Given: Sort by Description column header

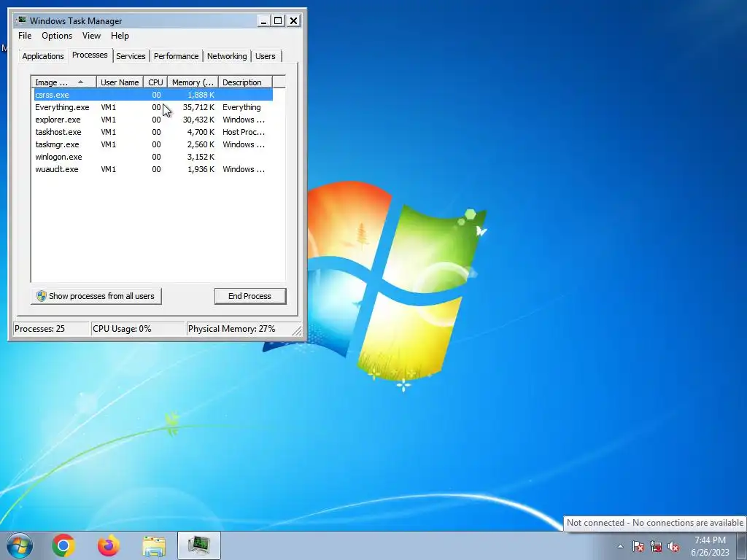Looking at the screenshot, I should point(245,82).
